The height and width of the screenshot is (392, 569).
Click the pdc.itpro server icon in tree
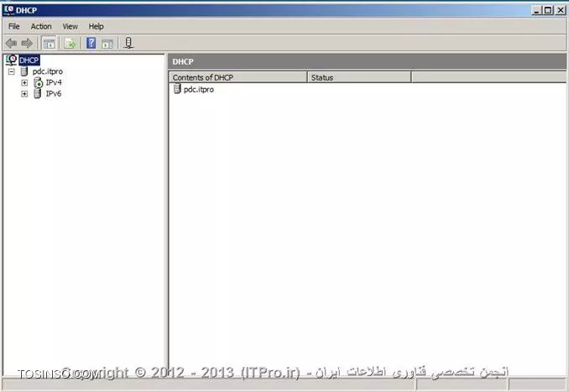(24, 71)
